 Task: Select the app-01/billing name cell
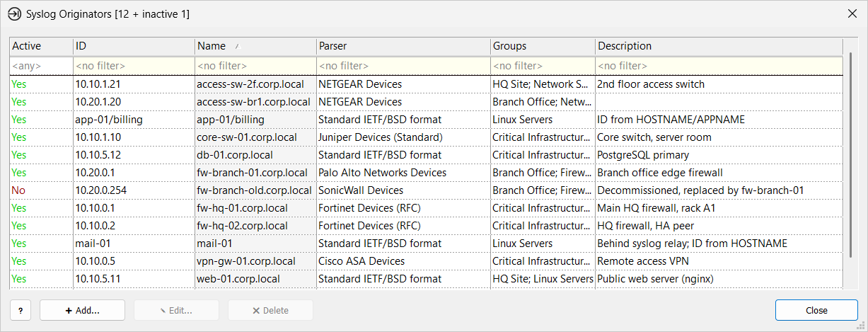[255, 120]
